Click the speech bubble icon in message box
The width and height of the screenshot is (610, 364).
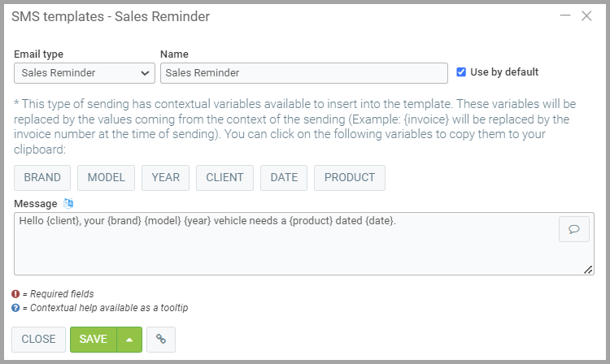point(573,229)
